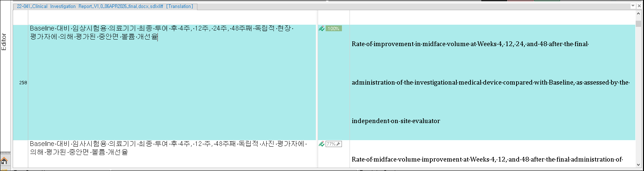
Task: Click source text of segment 258
Action: click(x=162, y=33)
